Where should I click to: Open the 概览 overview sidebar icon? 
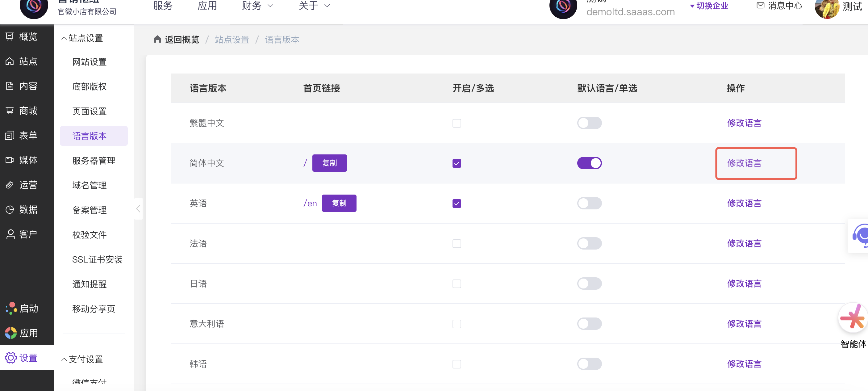coord(10,36)
